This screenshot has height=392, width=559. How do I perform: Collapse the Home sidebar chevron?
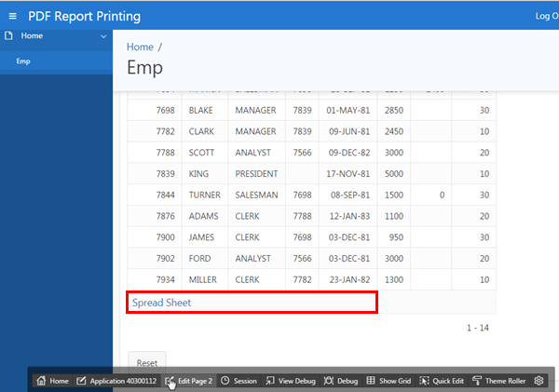[103, 36]
